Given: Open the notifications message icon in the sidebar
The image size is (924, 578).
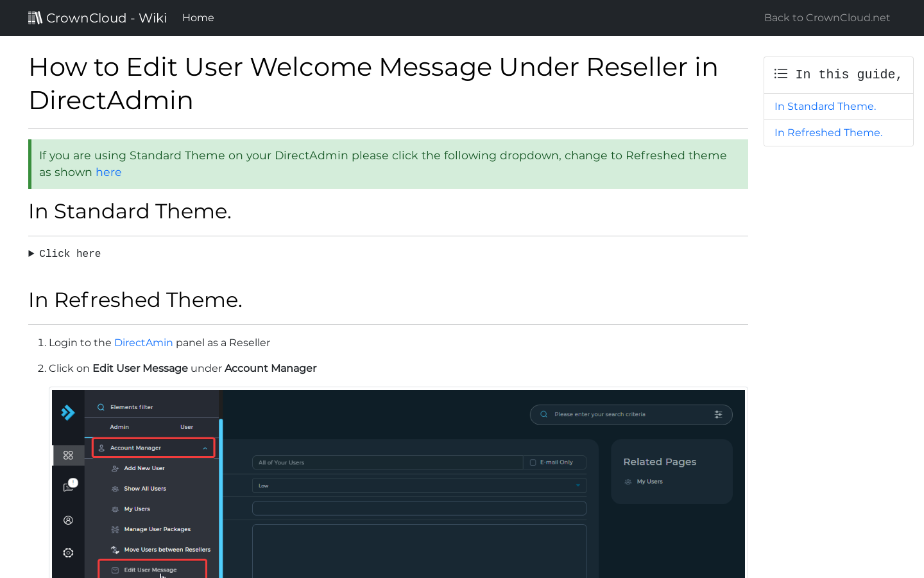Looking at the screenshot, I should [x=68, y=487].
